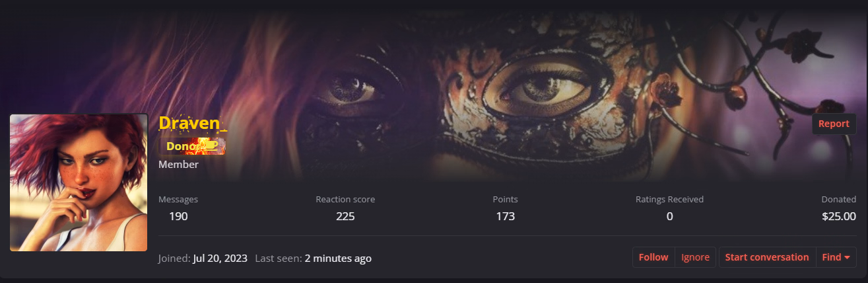Click the last seen '2 minutes ago' timestamp
This screenshot has height=283, width=868.
coord(338,259)
